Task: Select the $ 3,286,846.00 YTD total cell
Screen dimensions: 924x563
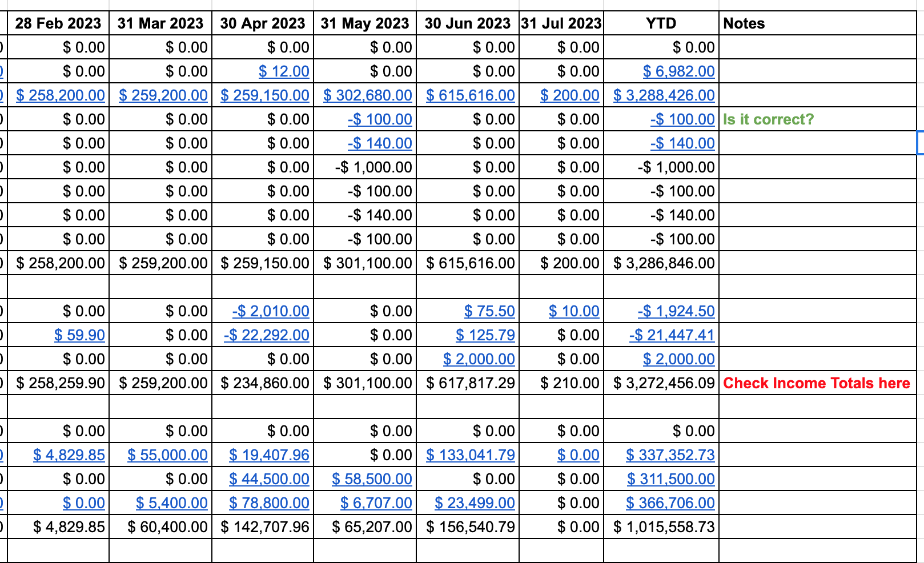Action: [661, 263]
